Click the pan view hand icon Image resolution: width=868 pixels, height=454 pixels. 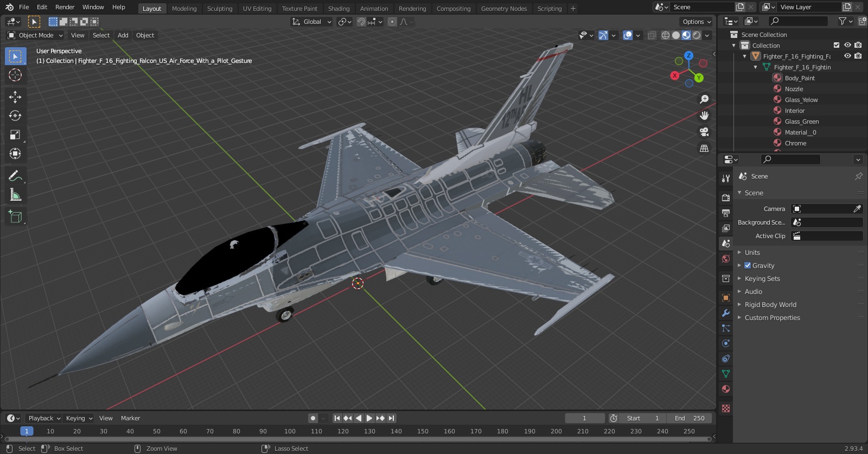(704, 116)
